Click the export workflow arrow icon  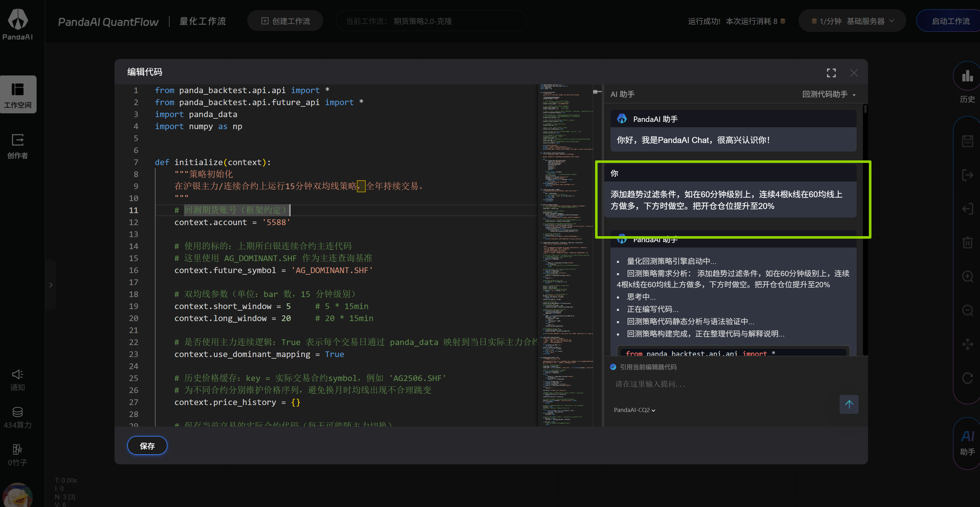967,175
